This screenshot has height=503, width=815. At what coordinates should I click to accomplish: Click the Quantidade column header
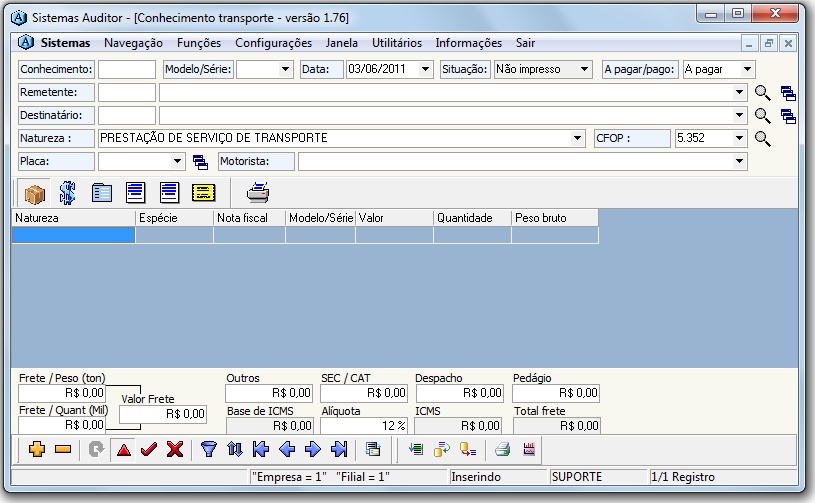click(472, 218)
